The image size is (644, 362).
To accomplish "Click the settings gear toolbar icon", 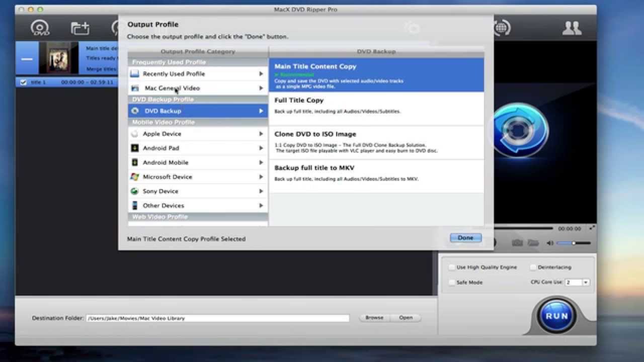I will pos(413,28).
